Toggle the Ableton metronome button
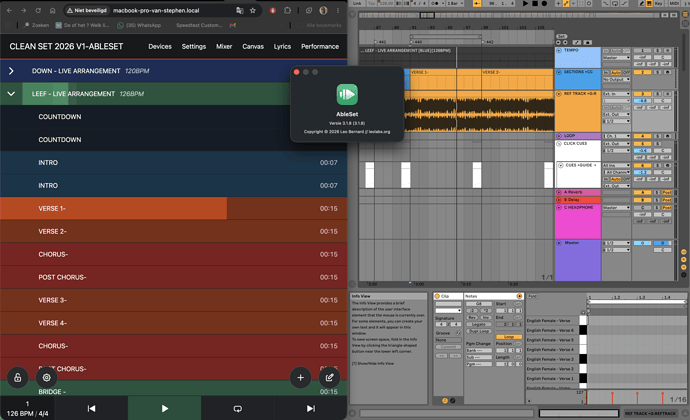This screenshot has height=420, width=690. 435,4
